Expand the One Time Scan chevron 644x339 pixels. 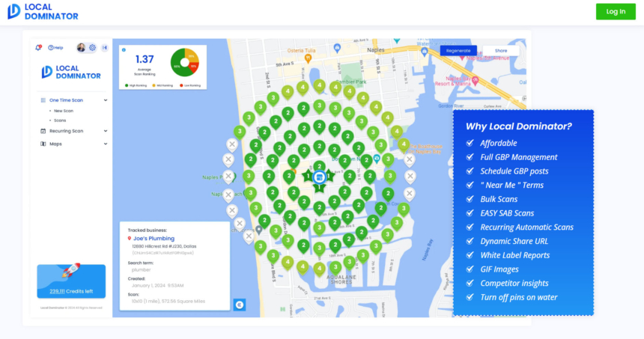(x=106, y=100)
